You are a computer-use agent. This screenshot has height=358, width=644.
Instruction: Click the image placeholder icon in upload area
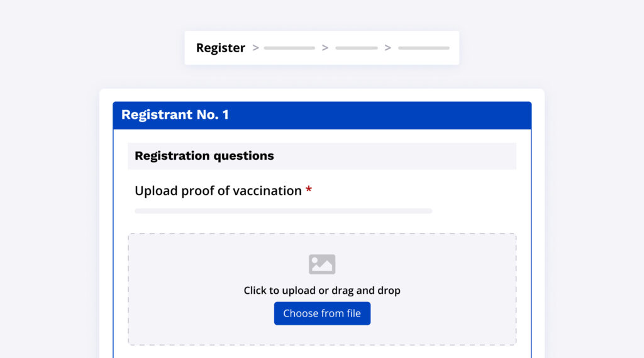coord(322,264)
